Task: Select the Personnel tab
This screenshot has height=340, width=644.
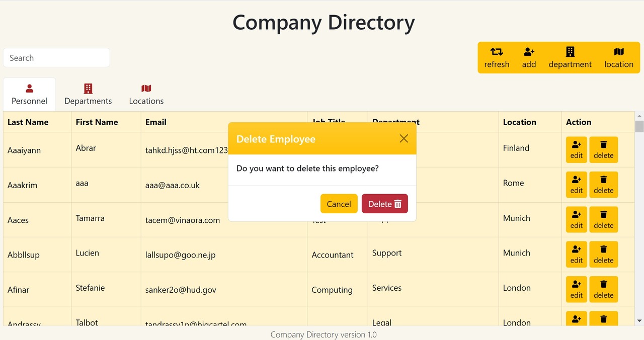Action: tap(30, 95)
